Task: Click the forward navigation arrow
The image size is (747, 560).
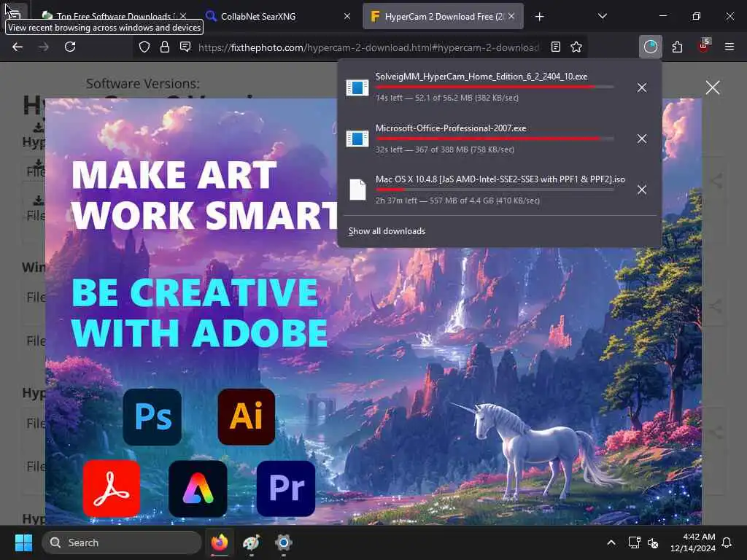Action: pos(43,47)
